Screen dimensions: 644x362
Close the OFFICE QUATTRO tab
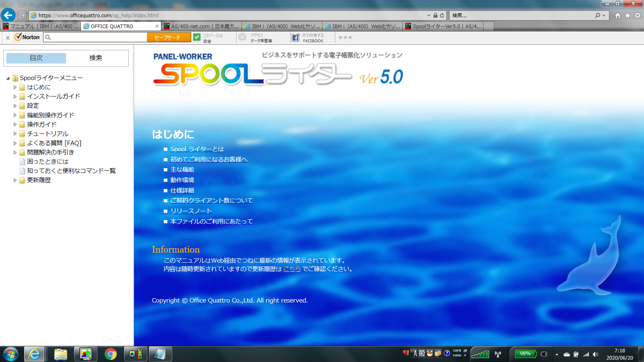(x=157, y=26)
